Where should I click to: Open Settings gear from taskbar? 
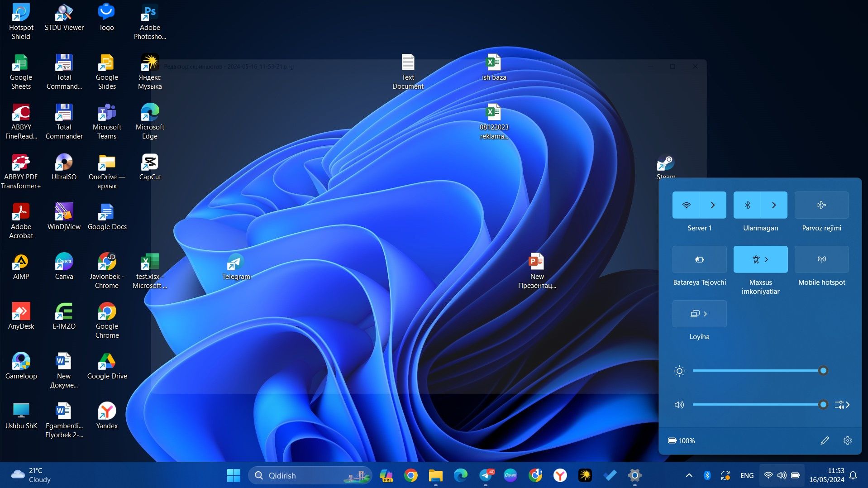tap(635, 475)
